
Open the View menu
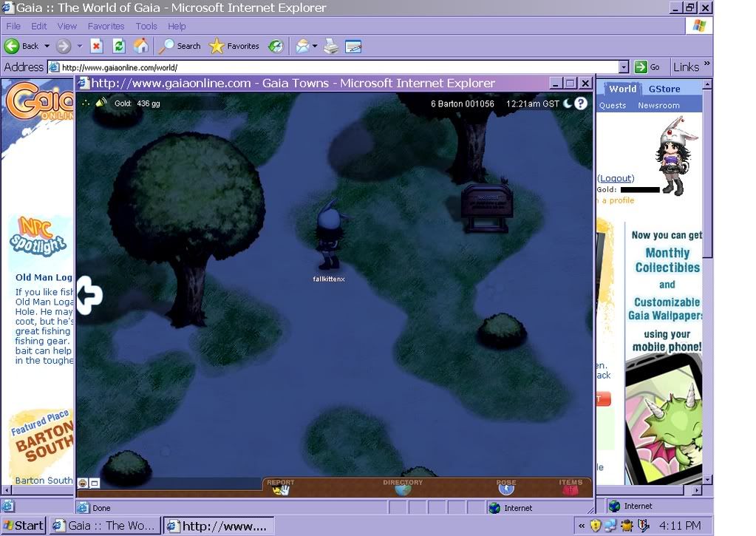point(67,26)
